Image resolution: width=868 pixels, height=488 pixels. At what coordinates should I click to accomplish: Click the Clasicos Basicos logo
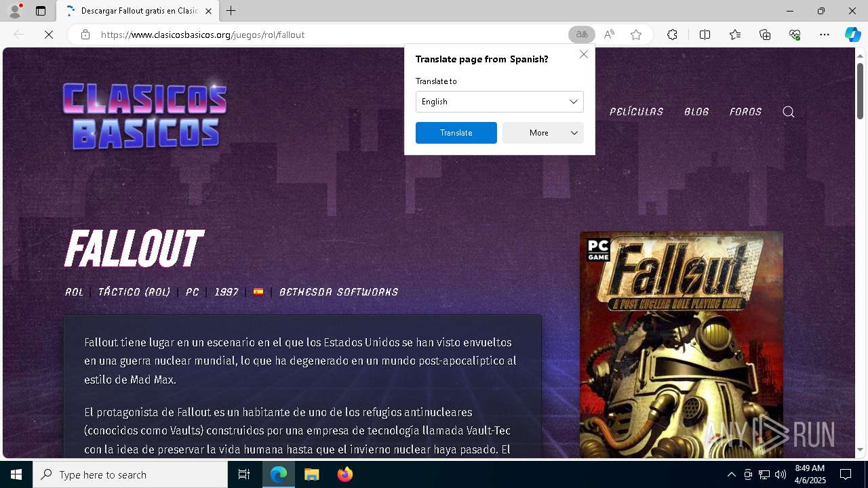click(x=144, y=115)
